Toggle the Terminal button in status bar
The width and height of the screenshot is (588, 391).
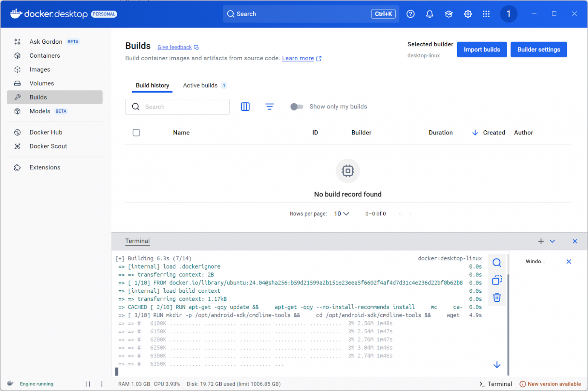tap(496, 384)
